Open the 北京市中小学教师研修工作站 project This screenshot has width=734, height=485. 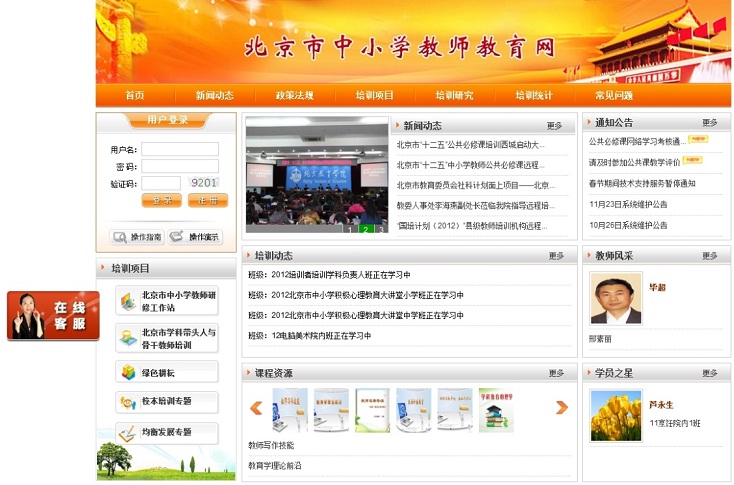tap(166, 301)
